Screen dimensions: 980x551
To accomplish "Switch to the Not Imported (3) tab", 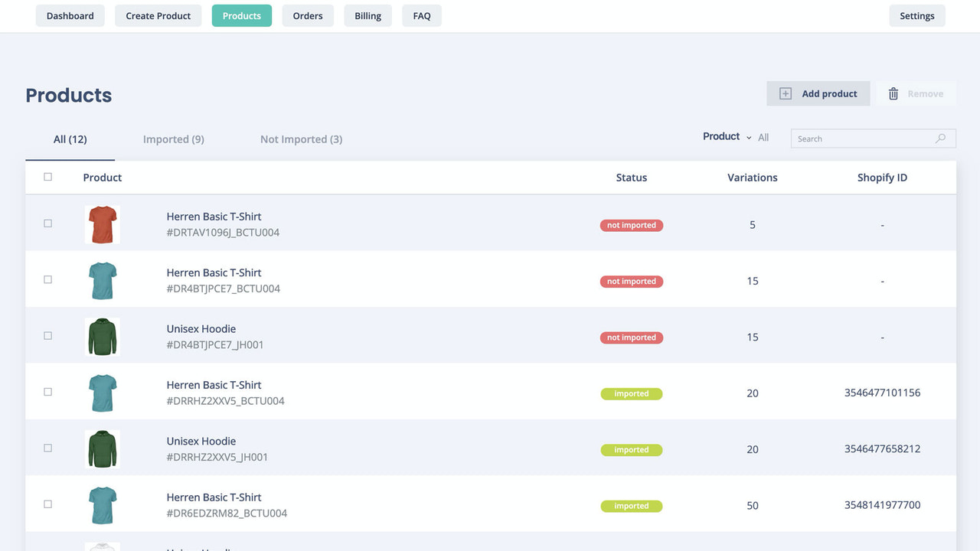I will coord(301,139).
